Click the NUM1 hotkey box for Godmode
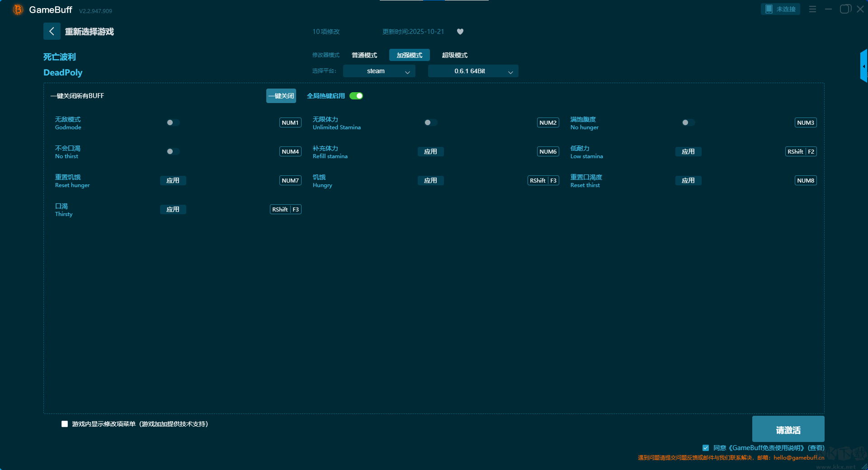The image size is (868, 470). (290, 122)
